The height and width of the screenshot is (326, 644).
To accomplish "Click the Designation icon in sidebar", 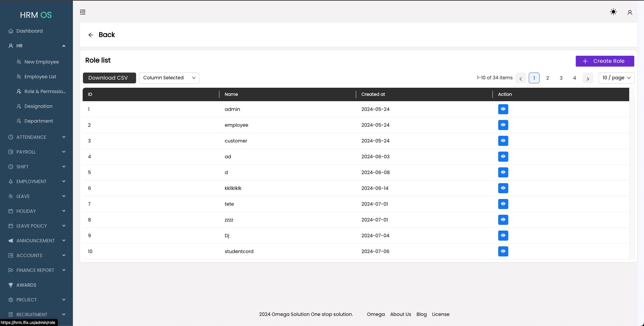I will click(x=19, y=106).
